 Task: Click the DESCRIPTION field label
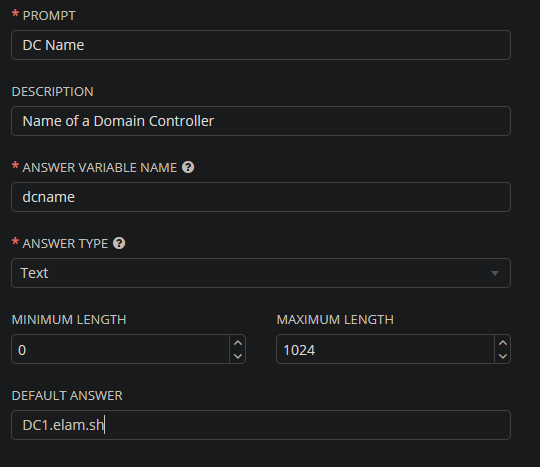52,92
